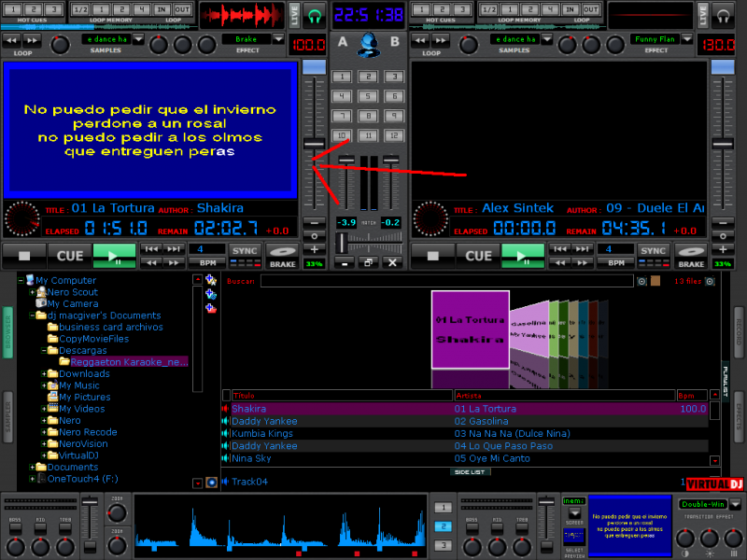The width and height of the screenshot is (747, 560).
Task: Click deck B BRAKE button
Action: 691,257
